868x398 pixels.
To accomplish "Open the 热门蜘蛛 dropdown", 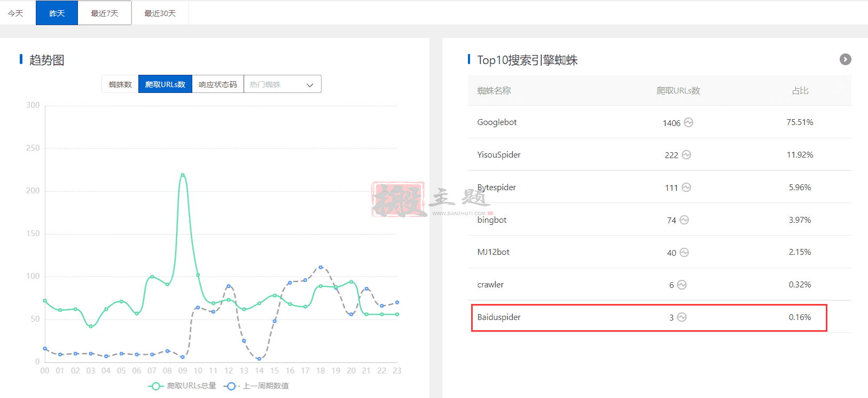I will (283, 84).
